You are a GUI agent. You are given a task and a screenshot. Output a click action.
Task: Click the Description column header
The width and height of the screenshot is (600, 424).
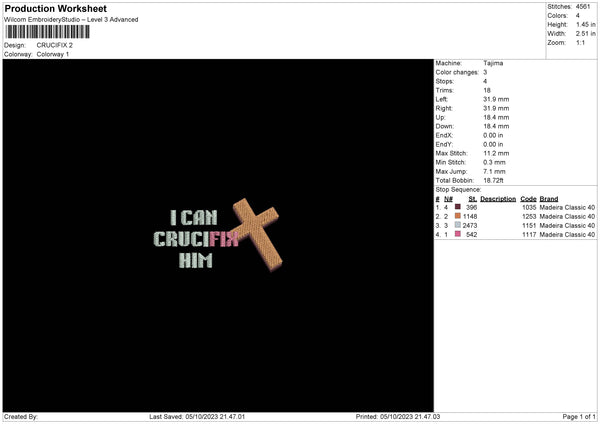click(x=498, y=199)
